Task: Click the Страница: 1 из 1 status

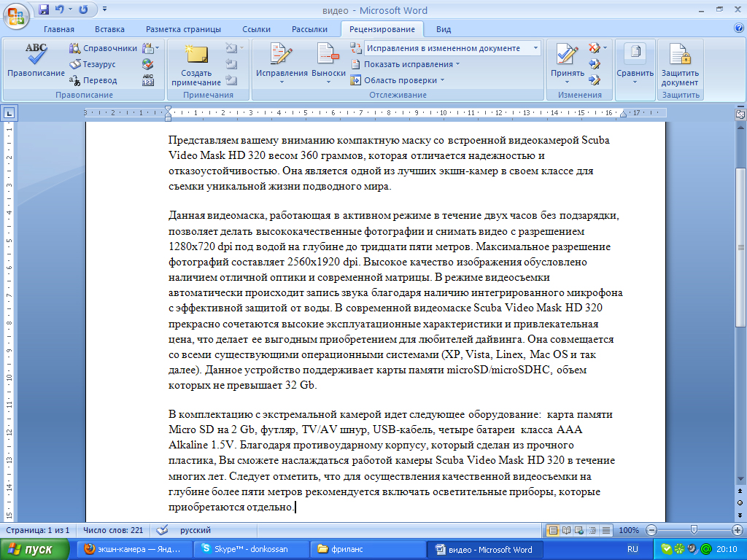Action: click(38, 530)
